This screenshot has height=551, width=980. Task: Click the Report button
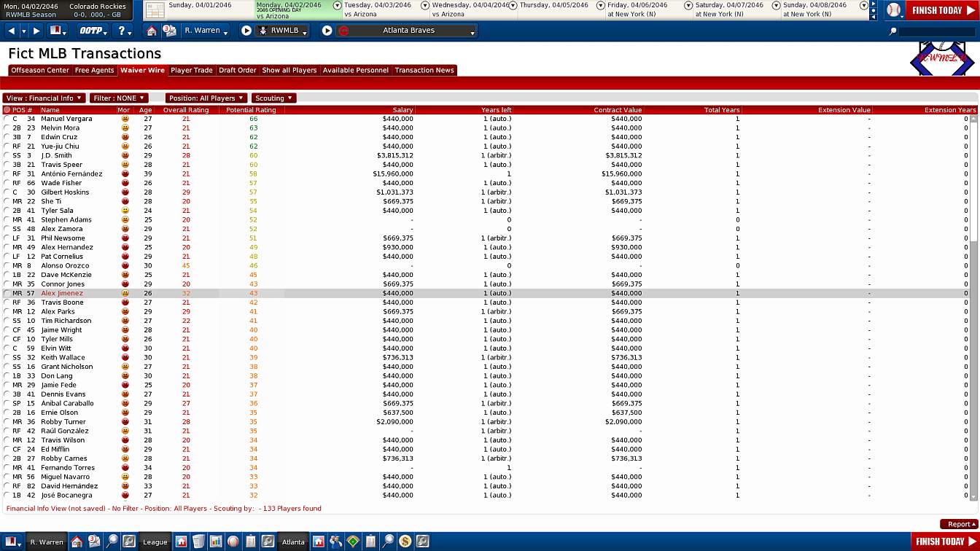958,524
